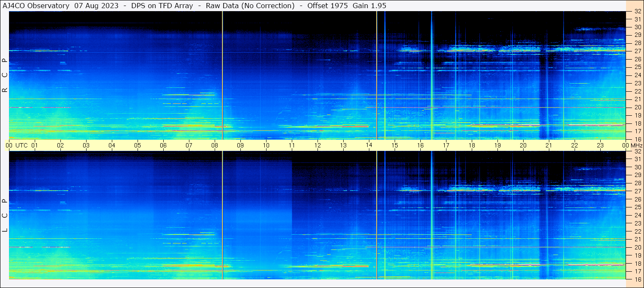
Task: Click the 32 MHz label on LCP scale
Action: point(638,151)
